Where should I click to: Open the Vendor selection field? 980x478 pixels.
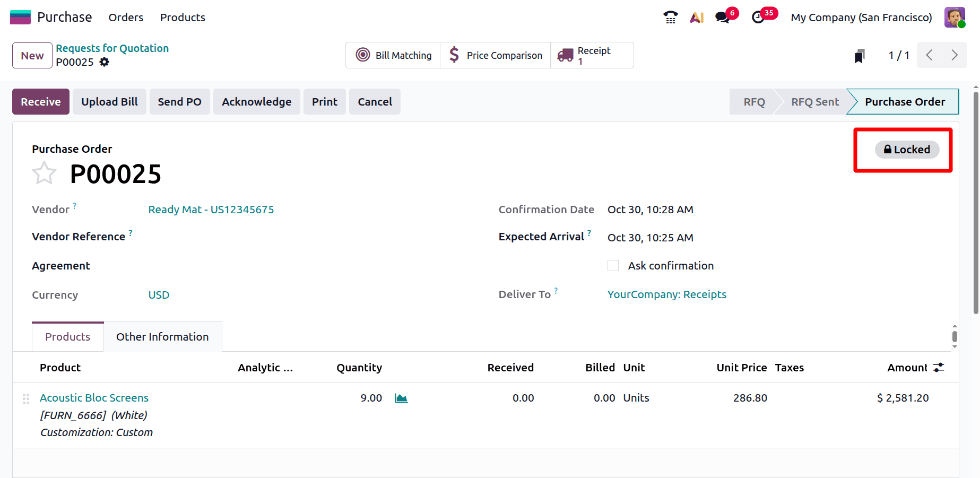(211, 209)
